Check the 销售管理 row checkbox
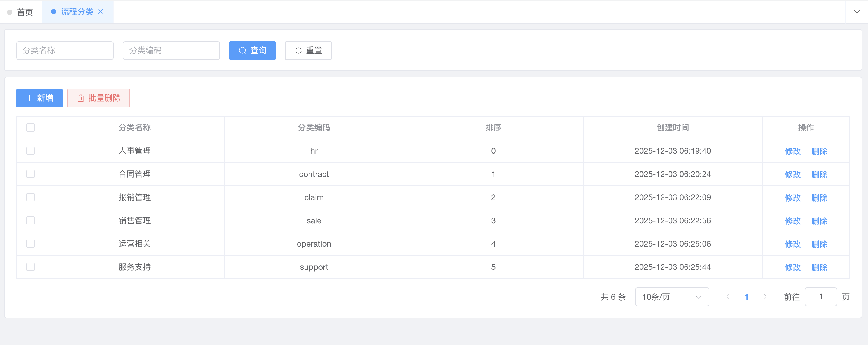The height and width of the screenshot is (345, 868). [31, 221]
